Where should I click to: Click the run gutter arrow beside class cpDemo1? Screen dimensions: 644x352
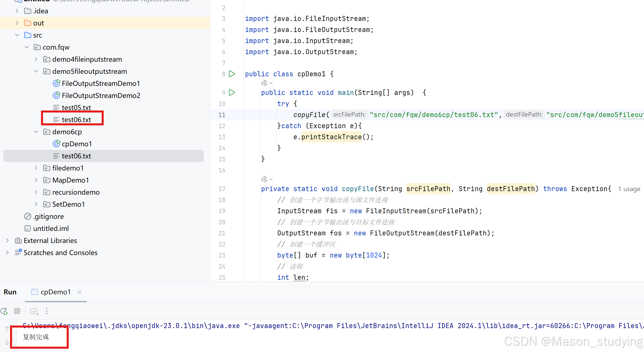[232, 74]
